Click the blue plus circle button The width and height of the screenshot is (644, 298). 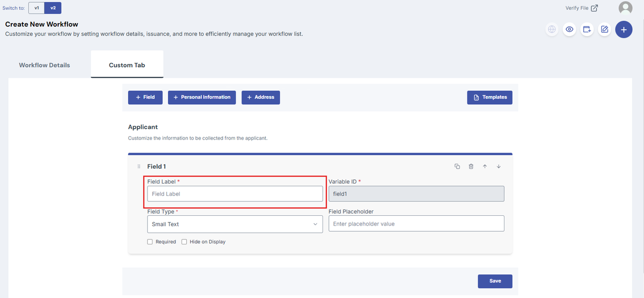click(624, 30)
